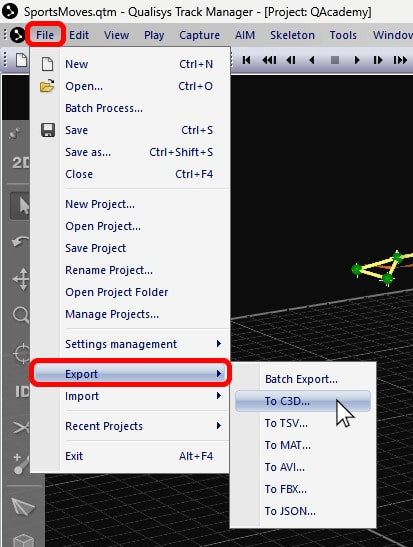Click the Play forward triangle button
413x547 pixels.
[x=356, y=60]
